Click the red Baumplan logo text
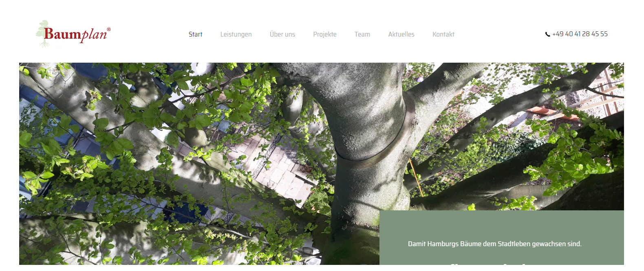644x271 pixels. pos(75,34)
